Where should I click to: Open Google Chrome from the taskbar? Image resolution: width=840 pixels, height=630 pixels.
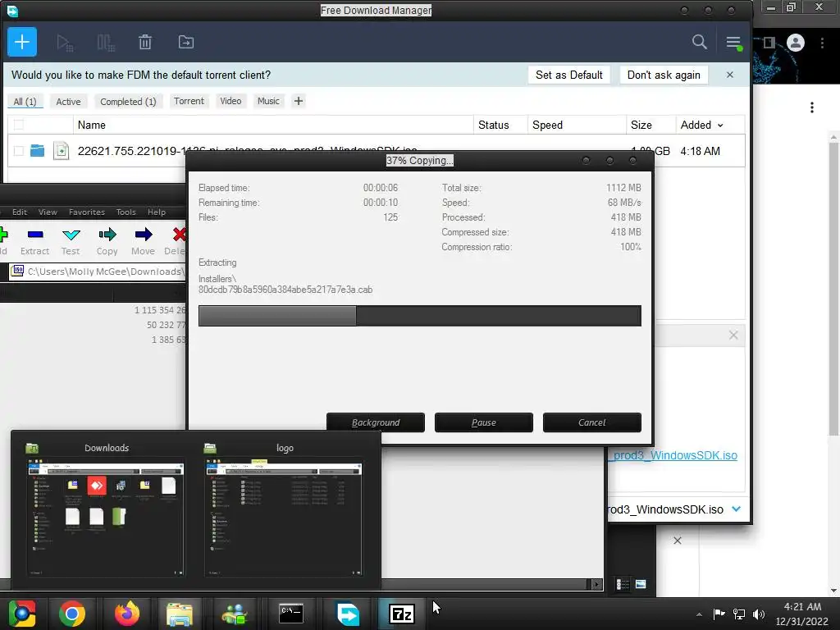pos(72,614)
